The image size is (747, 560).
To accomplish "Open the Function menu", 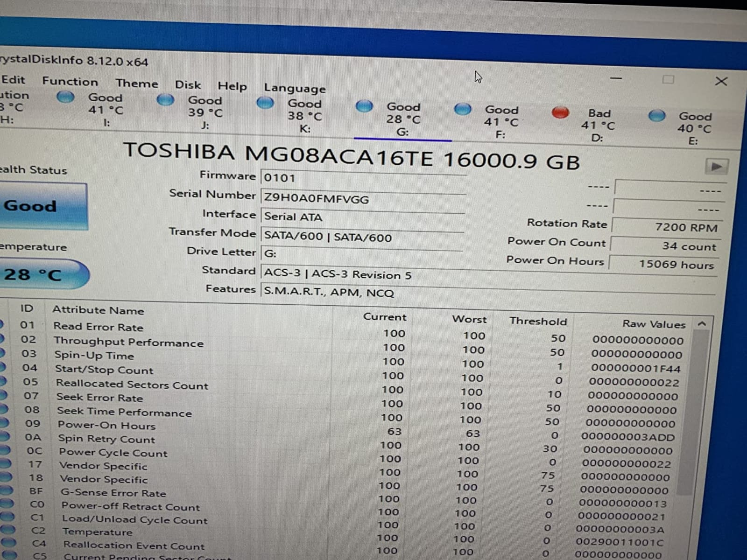I will 70,81.
